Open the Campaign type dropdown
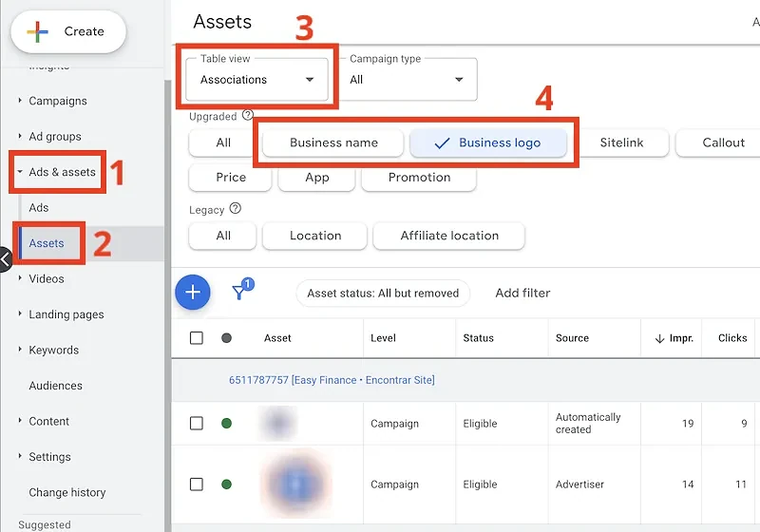The width and height of the screenshot is (760, 532). click(408, 80)
